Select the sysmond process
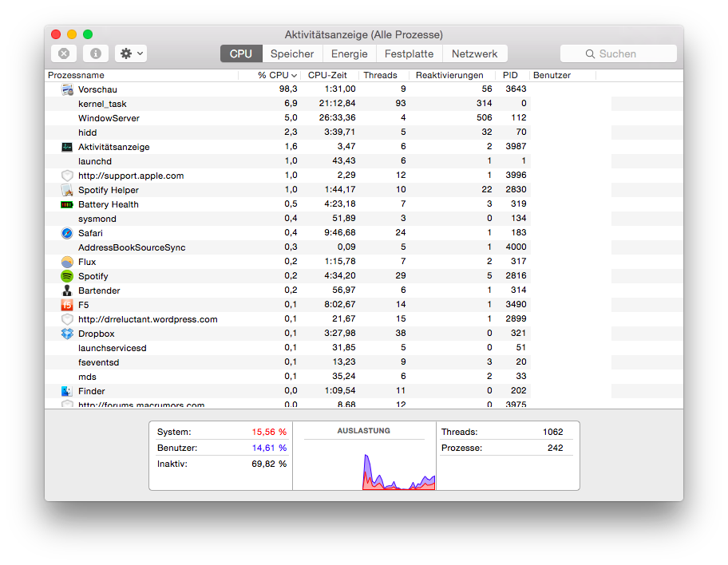The image size is (728, 565). point(97,219)
